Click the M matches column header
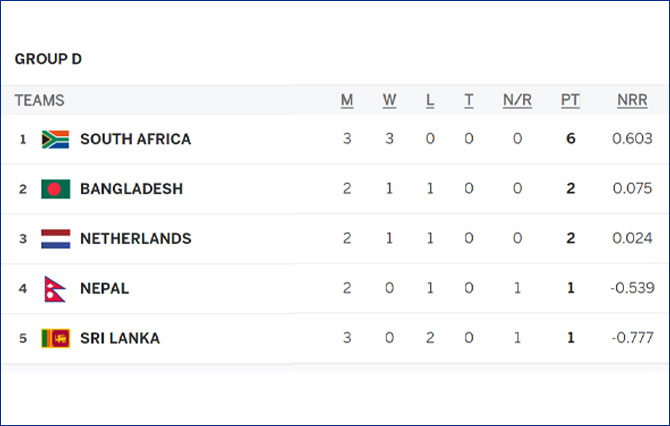 click(x=347, y=101)
